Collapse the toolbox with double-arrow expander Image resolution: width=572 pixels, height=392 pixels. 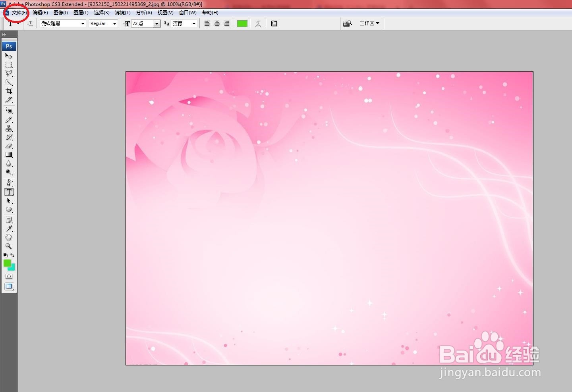(x=4, y=35)
